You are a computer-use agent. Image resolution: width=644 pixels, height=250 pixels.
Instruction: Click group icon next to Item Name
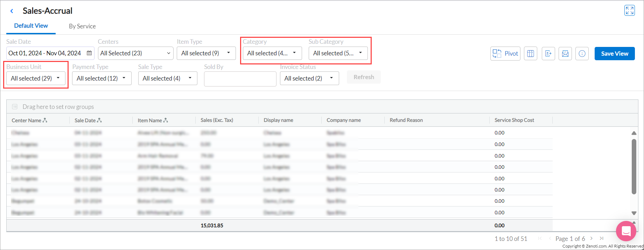click(x=166, y=120)
